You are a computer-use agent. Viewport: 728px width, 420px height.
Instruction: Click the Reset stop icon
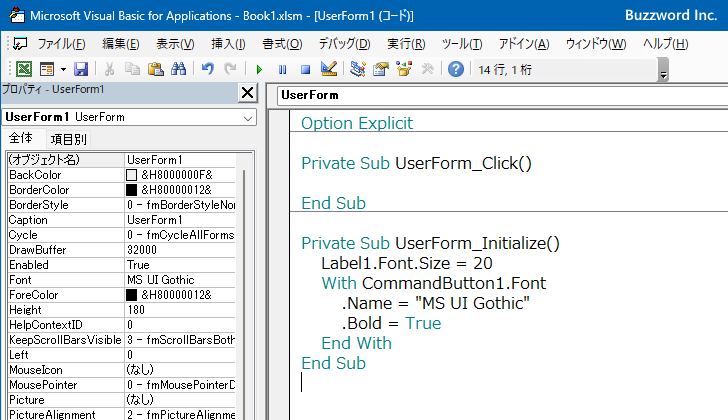(x=305, y=70)
